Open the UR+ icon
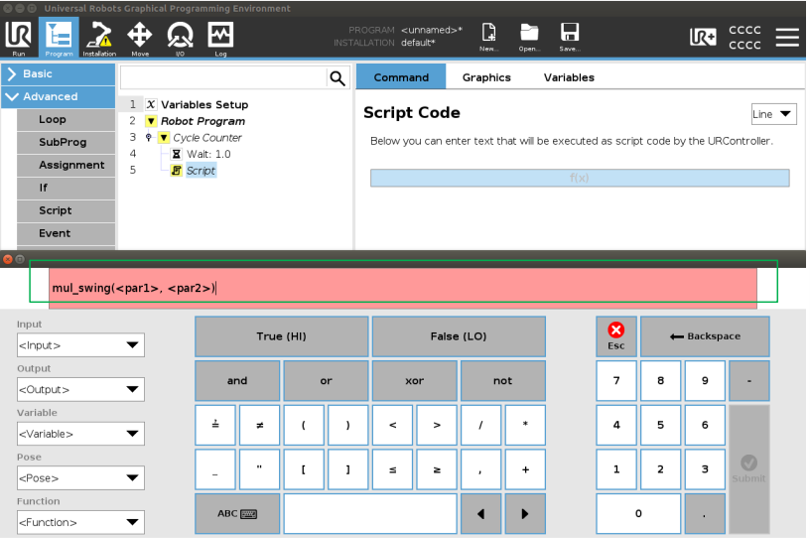The image size is (810, 538). tap(703, 37)
